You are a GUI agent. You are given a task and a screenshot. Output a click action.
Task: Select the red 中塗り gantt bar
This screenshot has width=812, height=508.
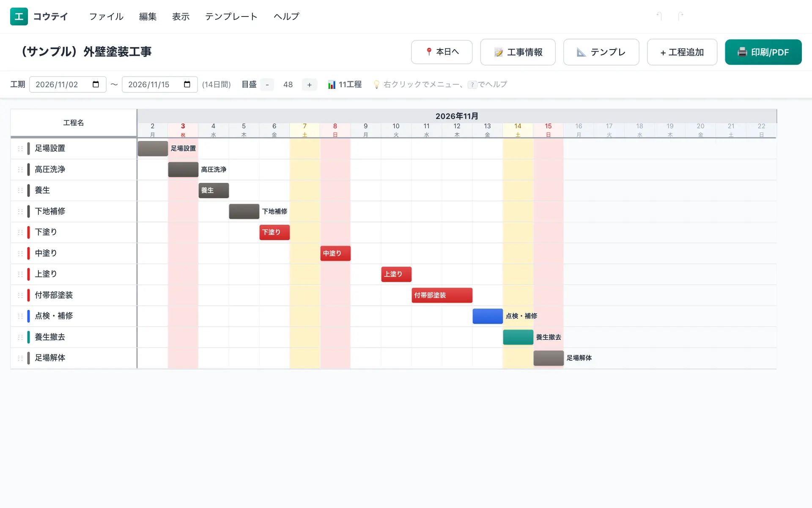pos(335,253)
